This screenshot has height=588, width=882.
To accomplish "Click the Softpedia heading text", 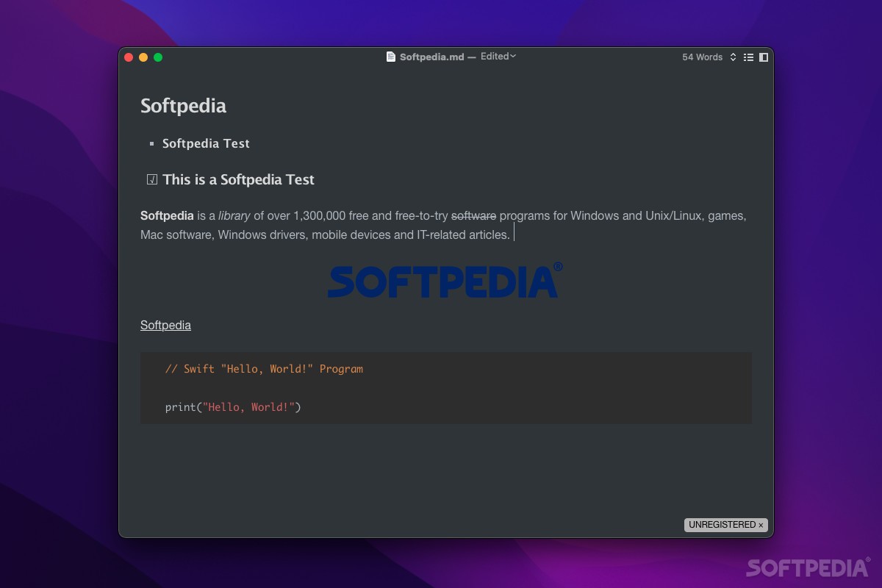I will pyautogui.click(x=183, y=106).
